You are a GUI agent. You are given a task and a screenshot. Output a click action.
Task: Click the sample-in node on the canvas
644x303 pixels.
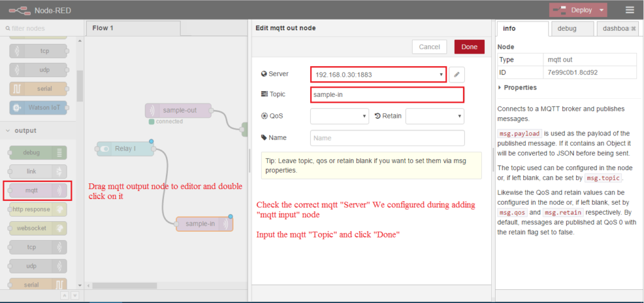[204, 224]
